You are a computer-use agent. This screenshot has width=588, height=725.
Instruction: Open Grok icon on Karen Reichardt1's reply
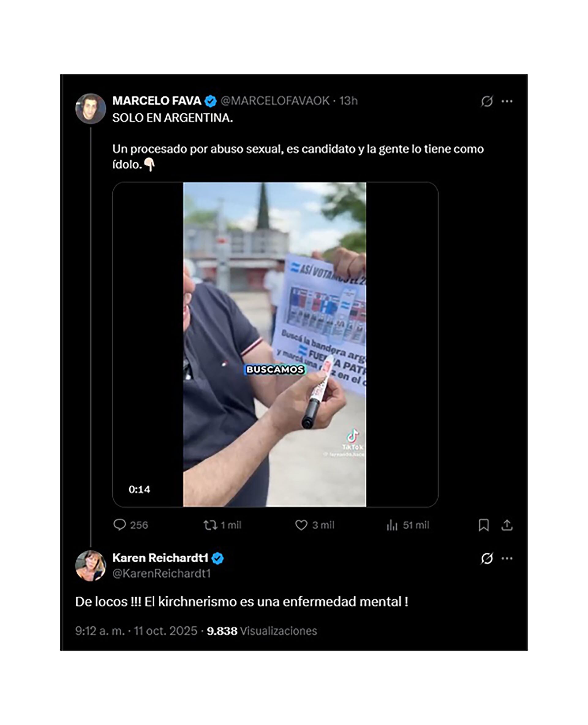[x=487, y=558]
